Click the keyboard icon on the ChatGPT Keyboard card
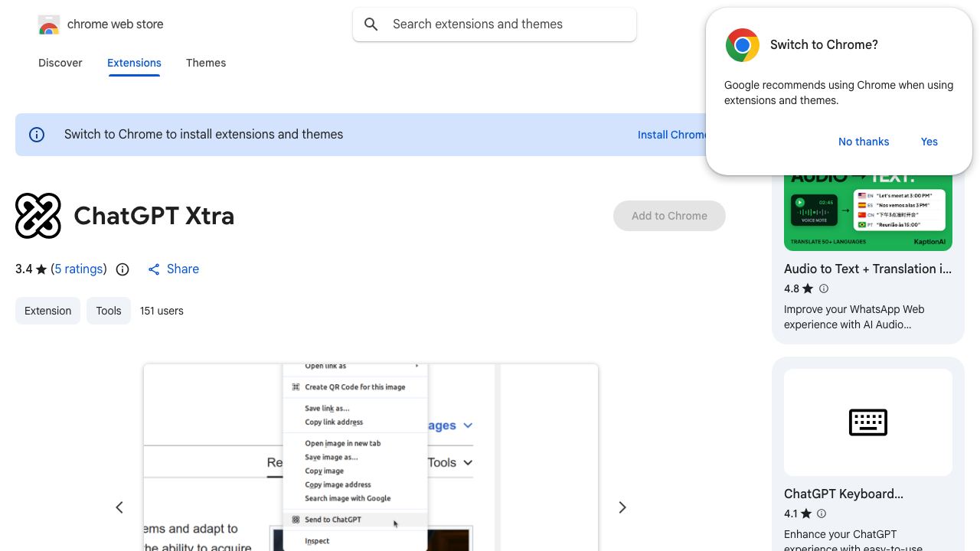 [x=868, y=422]
